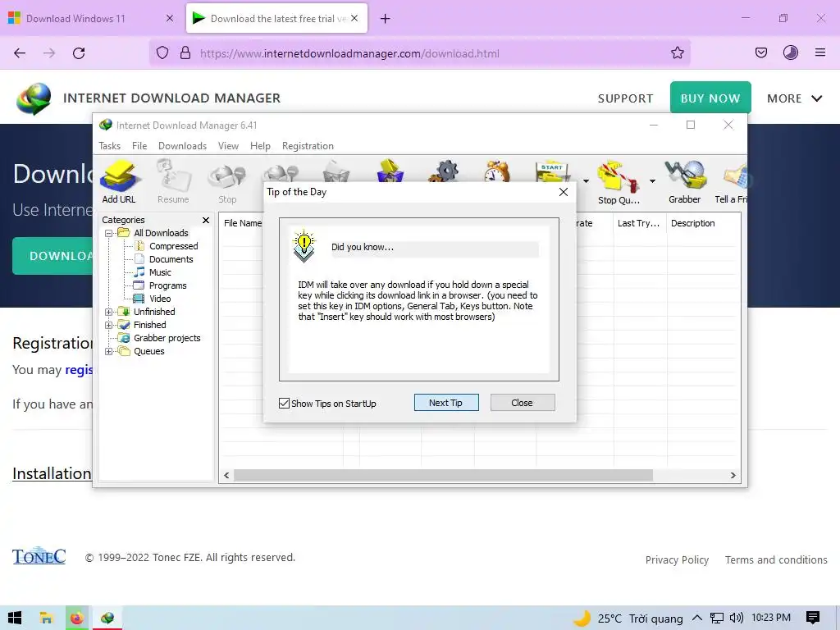Click the Tell a Friend icon
Viewport: 840px width, 630px height.
(732, 182)
